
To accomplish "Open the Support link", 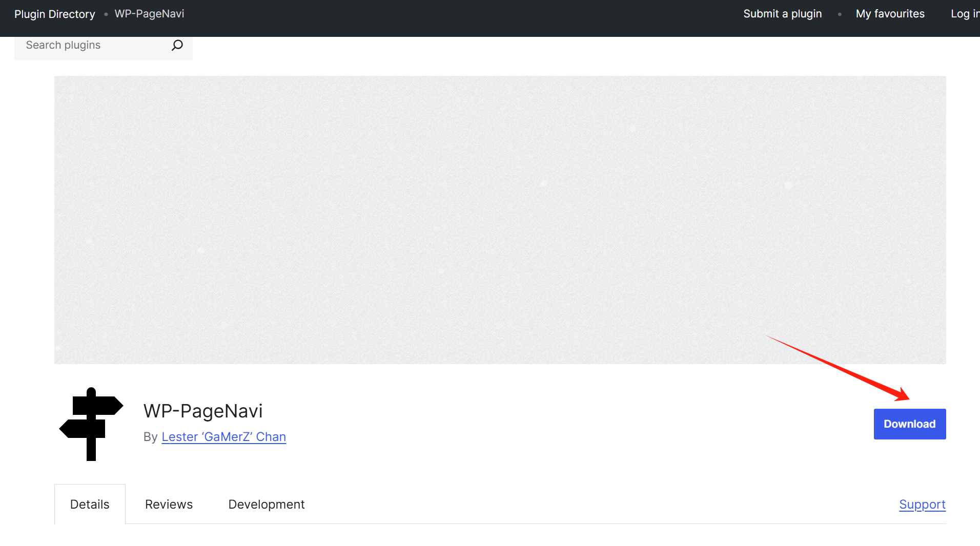I will (922, 505).
